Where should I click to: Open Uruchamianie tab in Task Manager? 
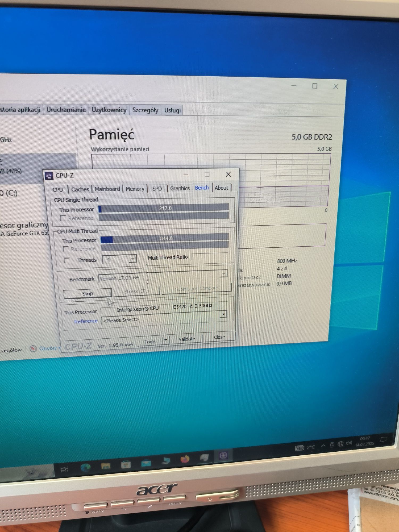66,110
